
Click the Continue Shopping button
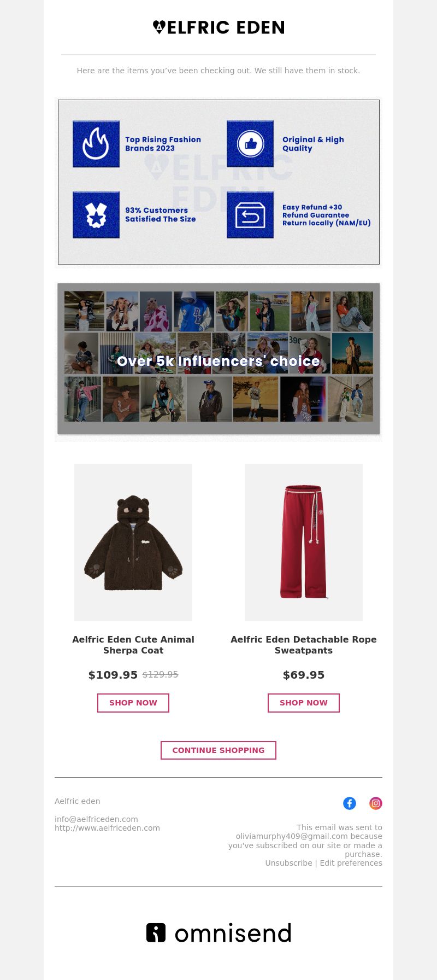point(218,750)
